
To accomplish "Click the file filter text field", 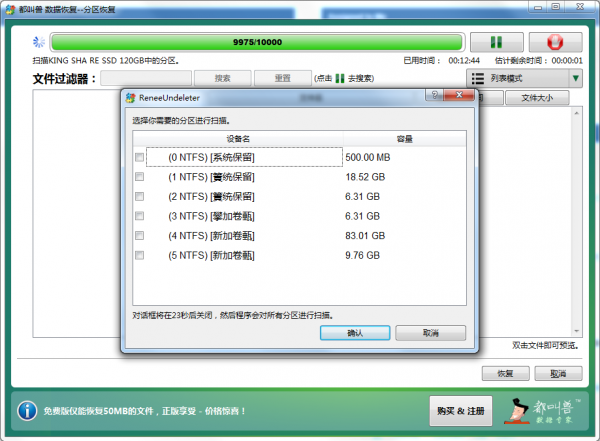I will (x=146, y=78).
